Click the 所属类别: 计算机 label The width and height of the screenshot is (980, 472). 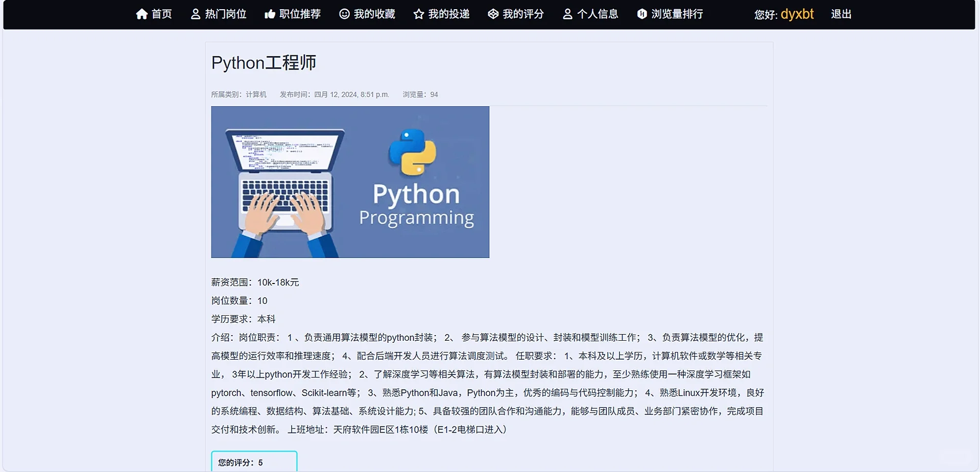[239, 95]
